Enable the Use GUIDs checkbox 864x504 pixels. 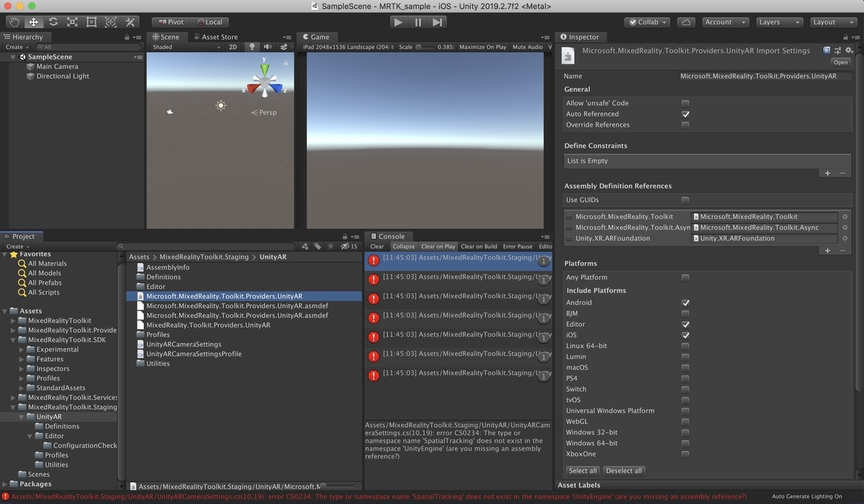pos(685,200)
